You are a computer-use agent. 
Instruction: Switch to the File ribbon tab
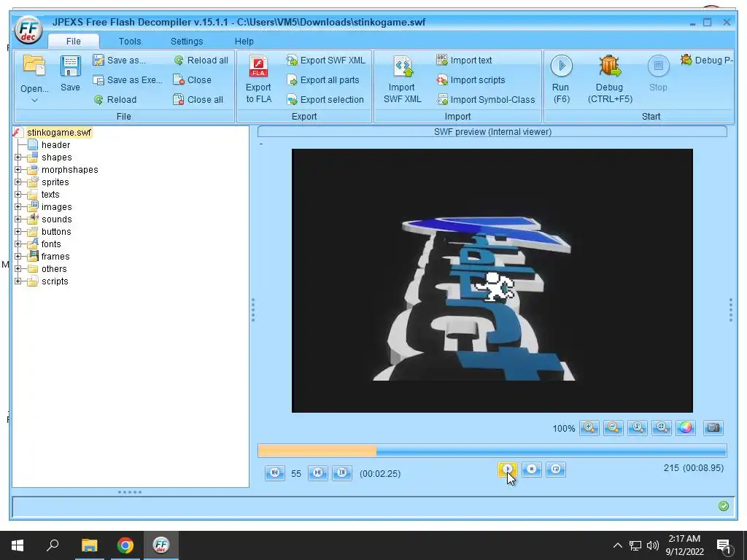tap(74, 41)
